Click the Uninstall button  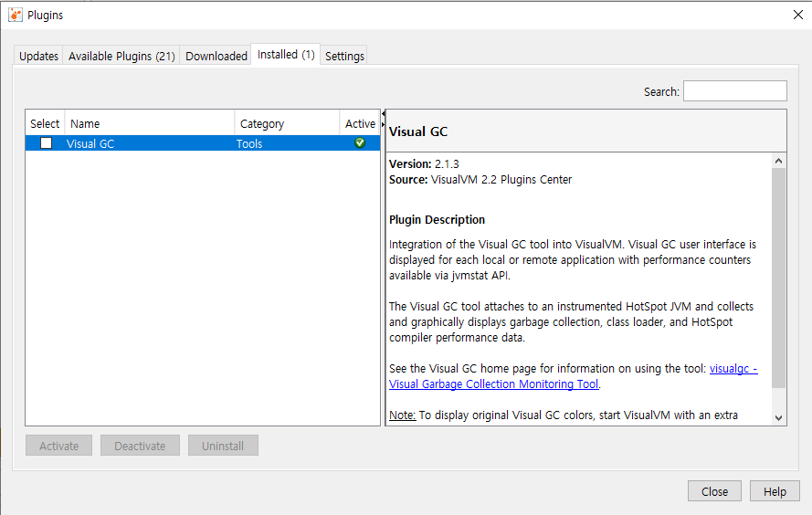(x=223, y=446)
